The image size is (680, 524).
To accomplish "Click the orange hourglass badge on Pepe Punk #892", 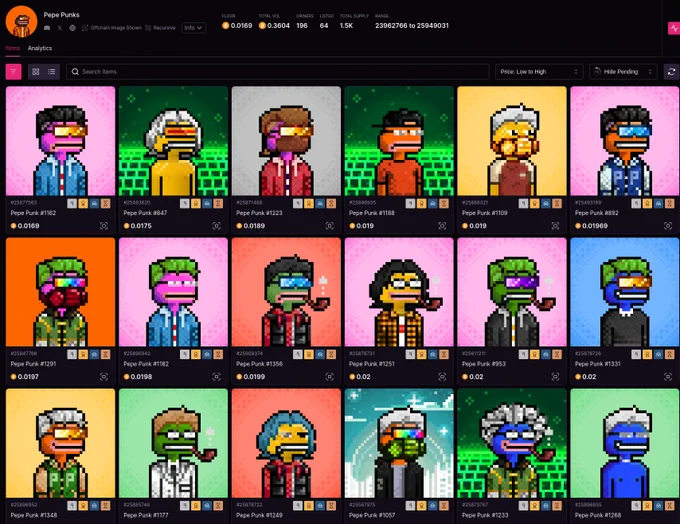I will pyautogui.click(x=670, y=203).
